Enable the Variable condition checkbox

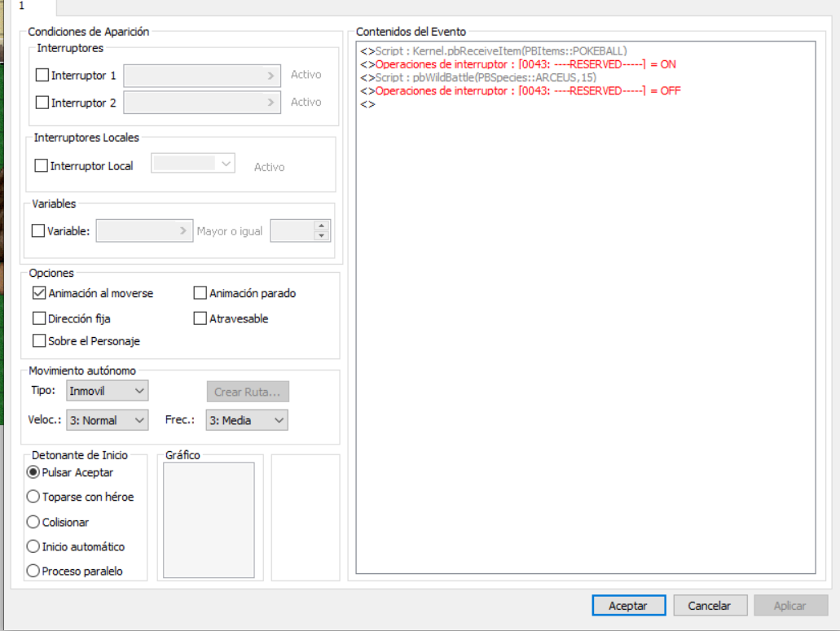[x=38, y=231]
